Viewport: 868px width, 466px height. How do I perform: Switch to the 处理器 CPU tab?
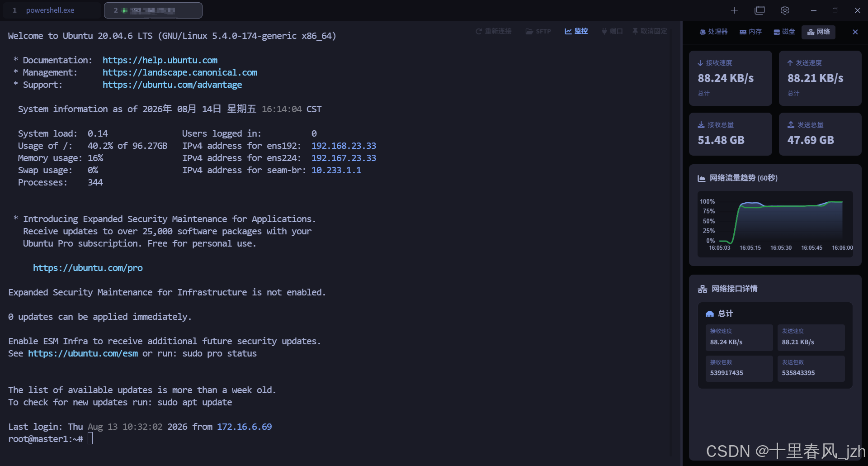point(713,32)
